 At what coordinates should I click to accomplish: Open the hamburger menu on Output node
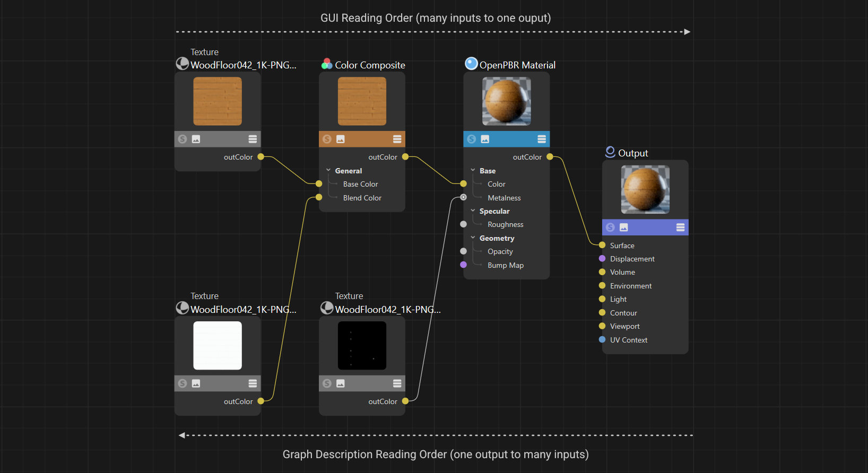680,227
